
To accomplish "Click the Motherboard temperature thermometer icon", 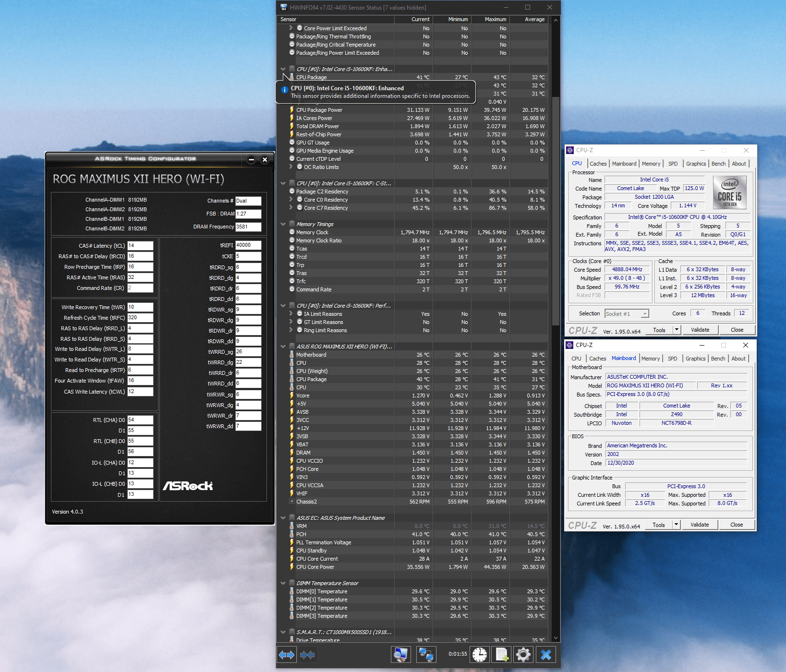I will (291, 355).
